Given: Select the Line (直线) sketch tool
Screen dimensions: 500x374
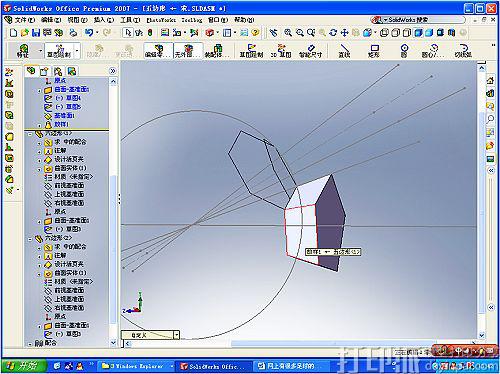Looking at the screenshot, I should pos(344,51).
